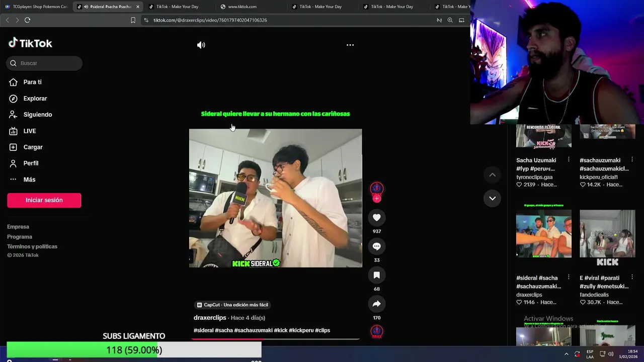This screenshot has height=362, width=644.
Task: Open options for E #viral #parati video
Action: tap(632, 277)
